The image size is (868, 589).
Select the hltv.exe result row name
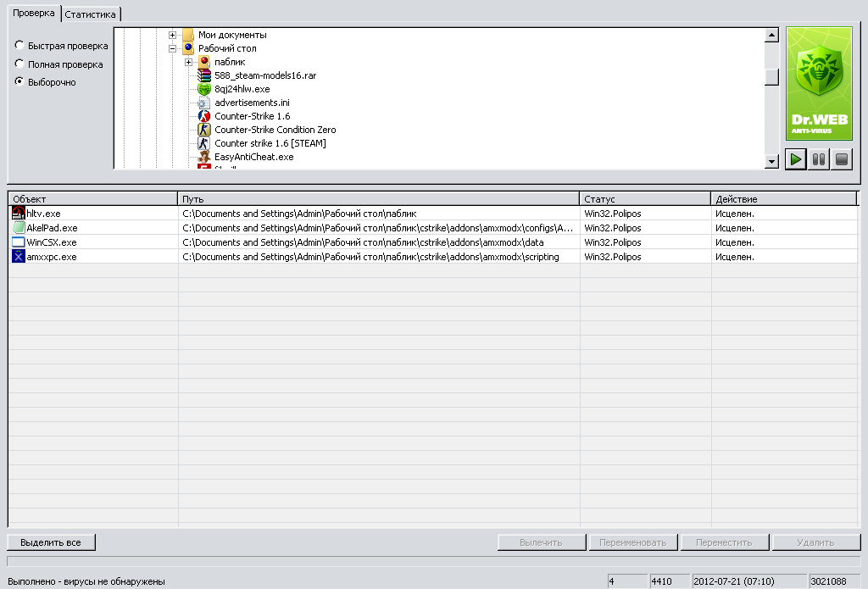click(44, 214)
